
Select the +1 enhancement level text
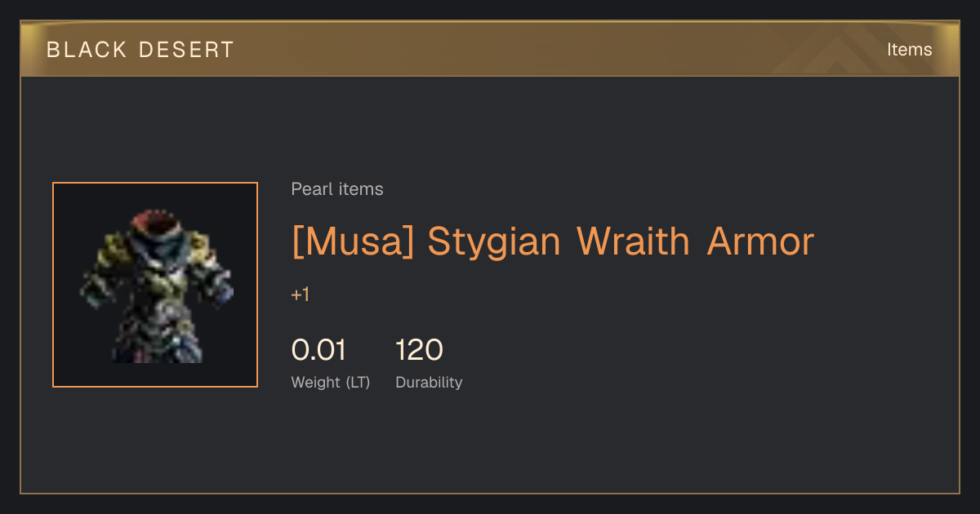301,295
